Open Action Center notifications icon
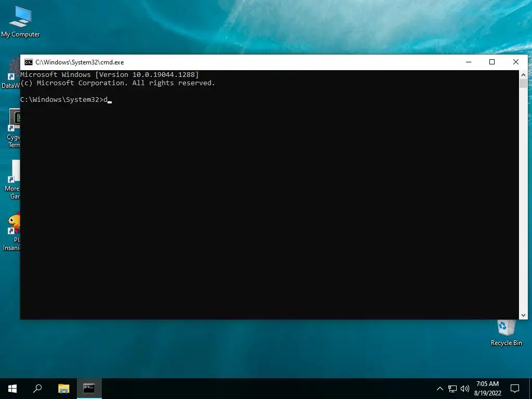Viewport: 532px width, 399px height. click(x=515, y=389)
